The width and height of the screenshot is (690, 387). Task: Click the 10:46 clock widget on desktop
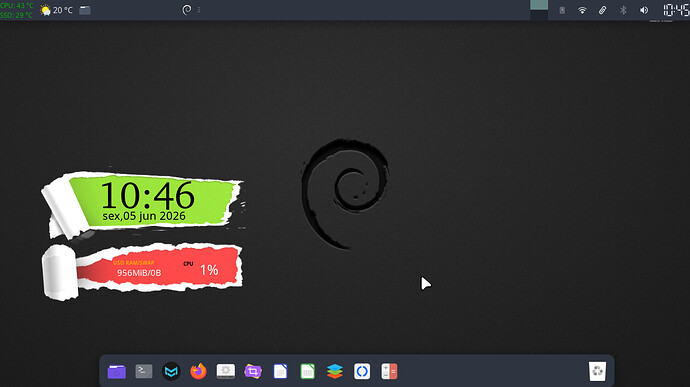[147, 195]
